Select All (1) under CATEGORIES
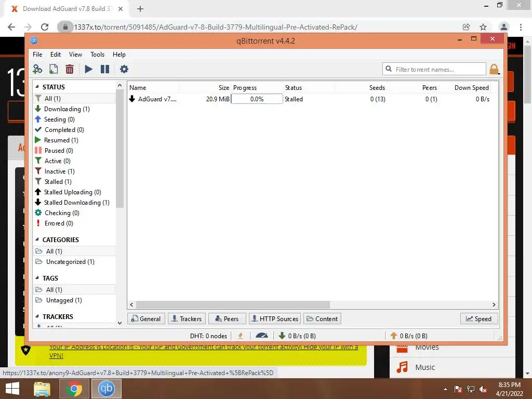Viewport: 532px width, 399px height. [74, 251]
